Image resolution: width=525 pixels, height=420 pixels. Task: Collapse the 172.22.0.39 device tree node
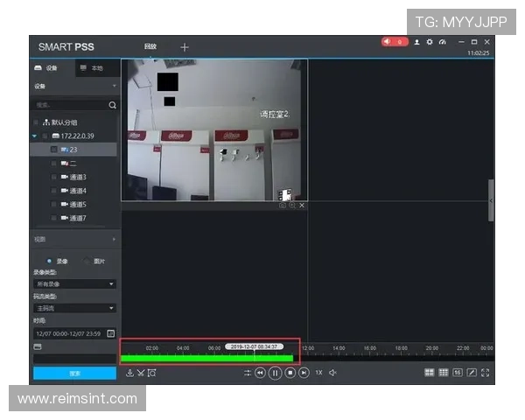(34, 136)
